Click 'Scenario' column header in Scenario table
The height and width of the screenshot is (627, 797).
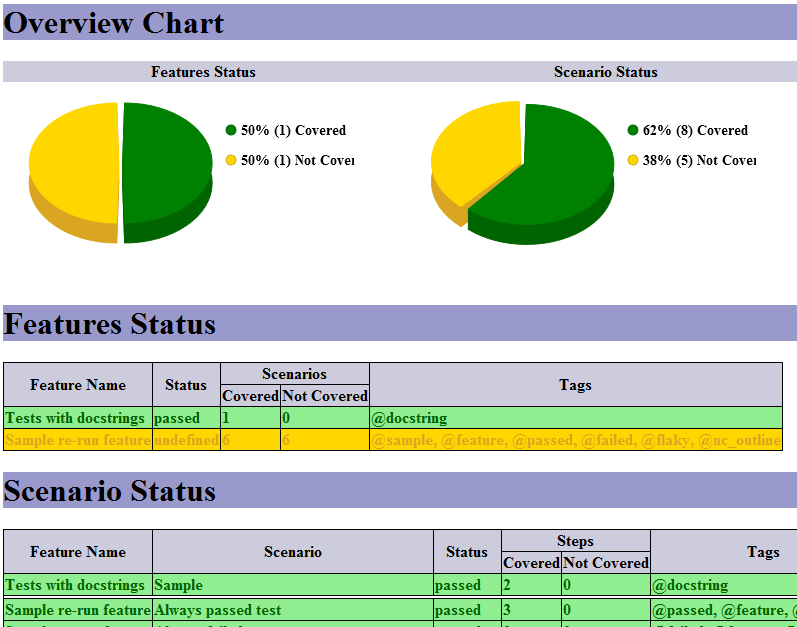(x=293, y=552)
